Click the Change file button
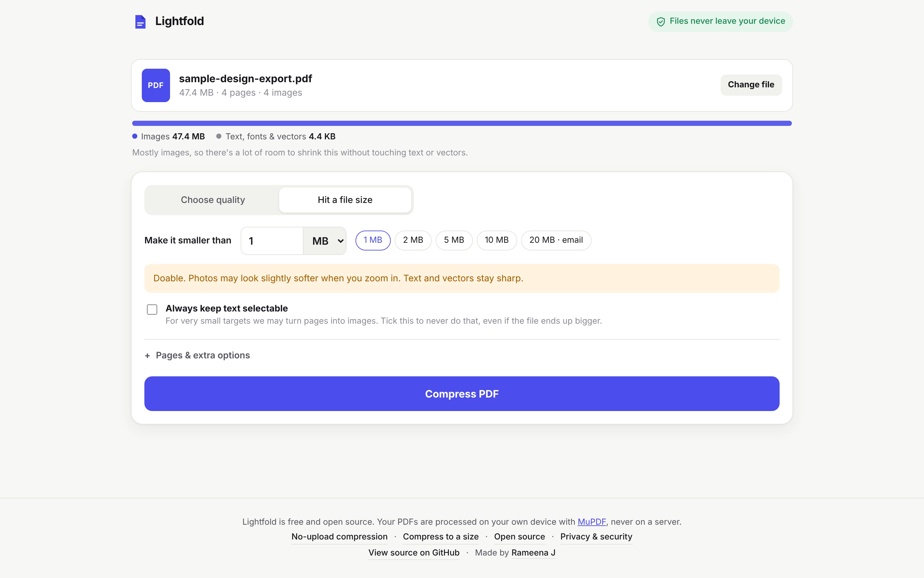This screenshot has width=924, height=578. pos(751,85)
